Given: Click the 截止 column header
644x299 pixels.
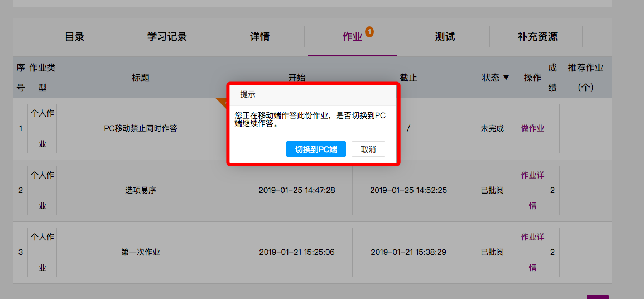Looking at the screenshot, I should (408, 78).
